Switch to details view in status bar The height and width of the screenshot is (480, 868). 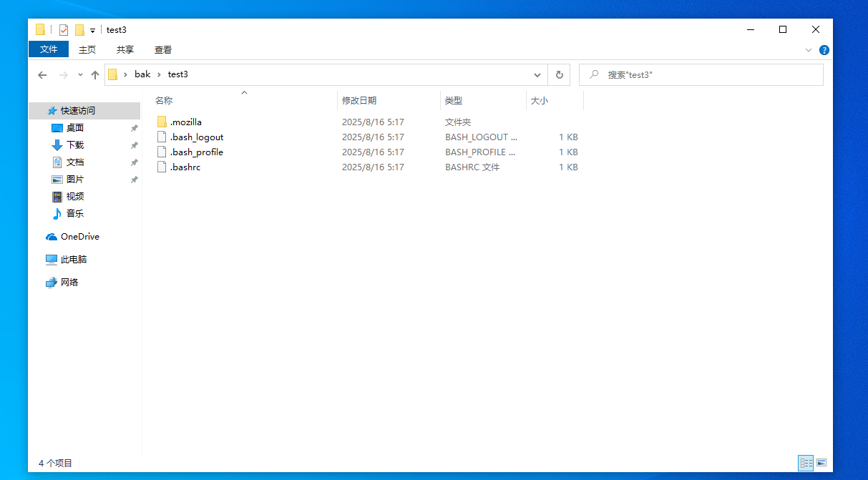[x=806, y=463]
